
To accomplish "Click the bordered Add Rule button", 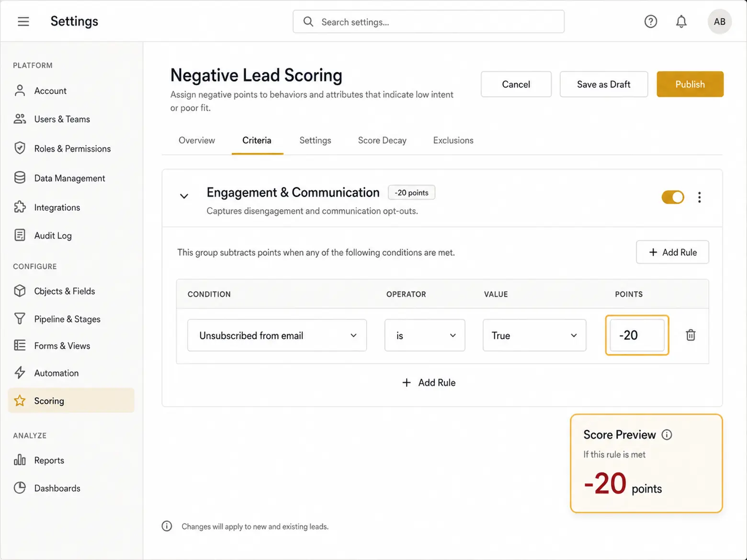I will click(x=672, y=252).
